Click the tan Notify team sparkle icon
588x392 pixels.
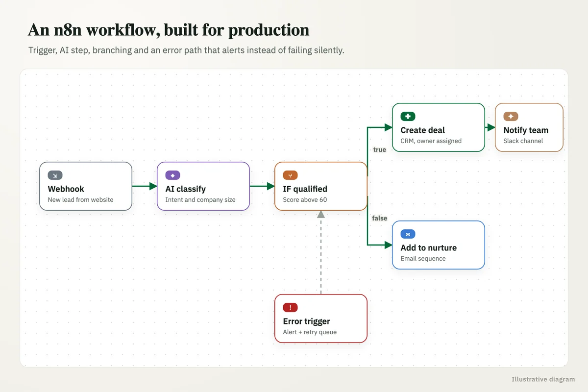[511, 116]
